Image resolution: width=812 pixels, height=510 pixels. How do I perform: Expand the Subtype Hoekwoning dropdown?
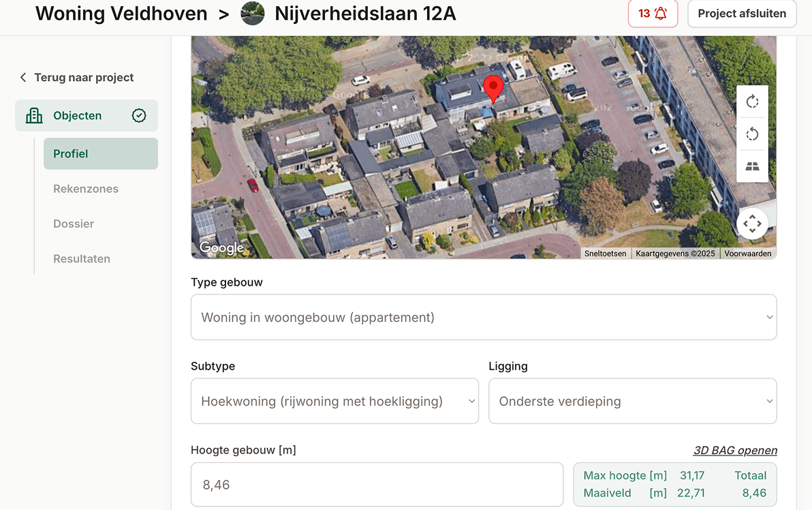[x=334, y=401]
